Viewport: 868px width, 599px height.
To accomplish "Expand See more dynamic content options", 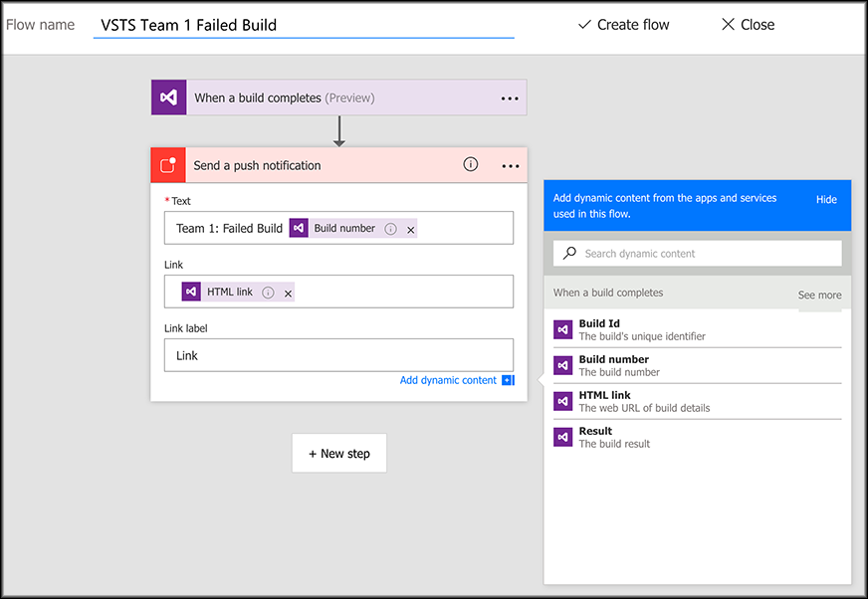I will (x=819, y=295).
